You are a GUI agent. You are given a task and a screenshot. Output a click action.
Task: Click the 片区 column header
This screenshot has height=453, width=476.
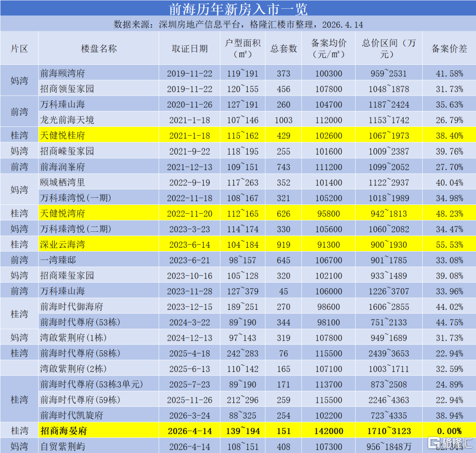click(x=19, y=48)
